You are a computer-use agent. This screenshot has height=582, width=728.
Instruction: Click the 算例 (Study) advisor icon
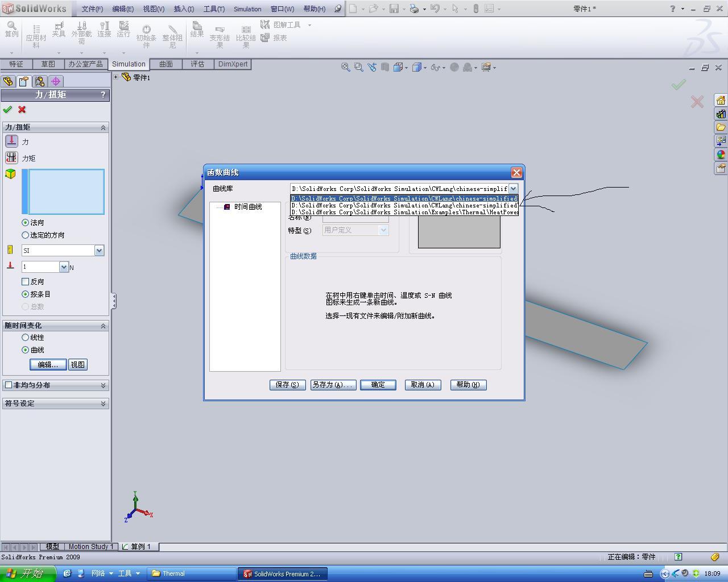tap(11, 30)
